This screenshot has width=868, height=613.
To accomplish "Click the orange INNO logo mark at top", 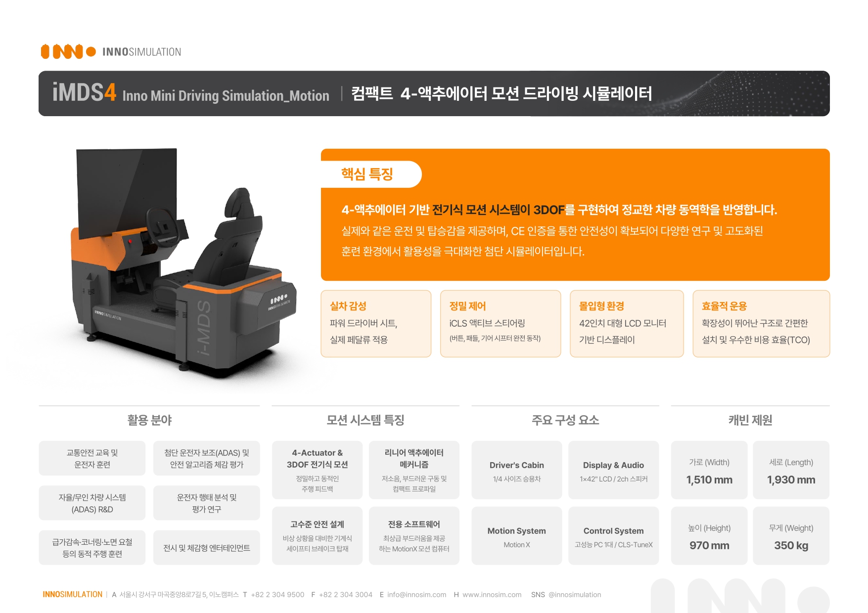I will [68, 51].
